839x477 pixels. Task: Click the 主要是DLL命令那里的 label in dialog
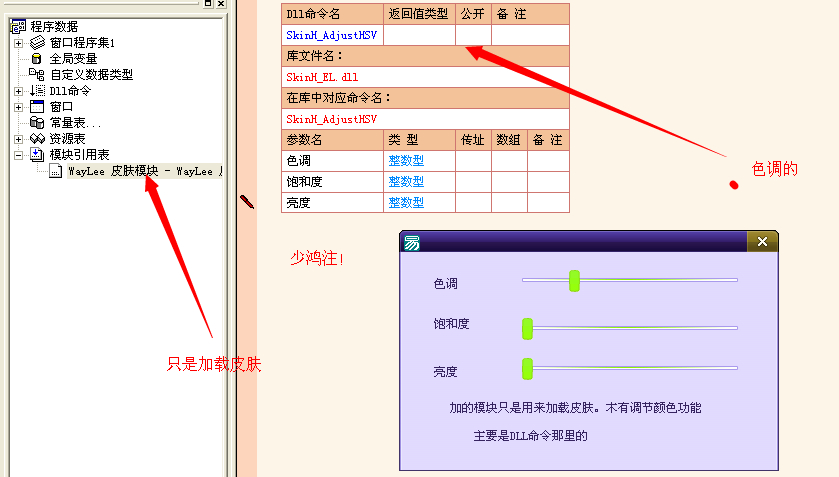click(530, 436)
